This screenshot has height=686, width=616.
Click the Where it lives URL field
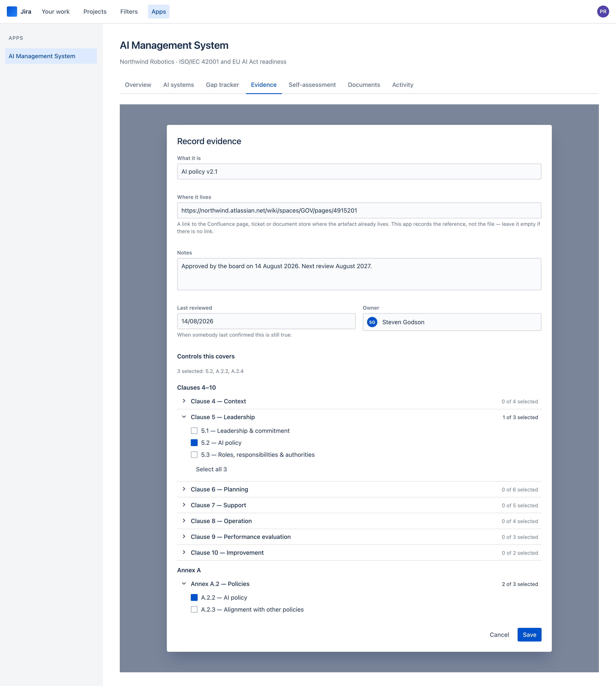pyautogui.click(x=359, y=210)
